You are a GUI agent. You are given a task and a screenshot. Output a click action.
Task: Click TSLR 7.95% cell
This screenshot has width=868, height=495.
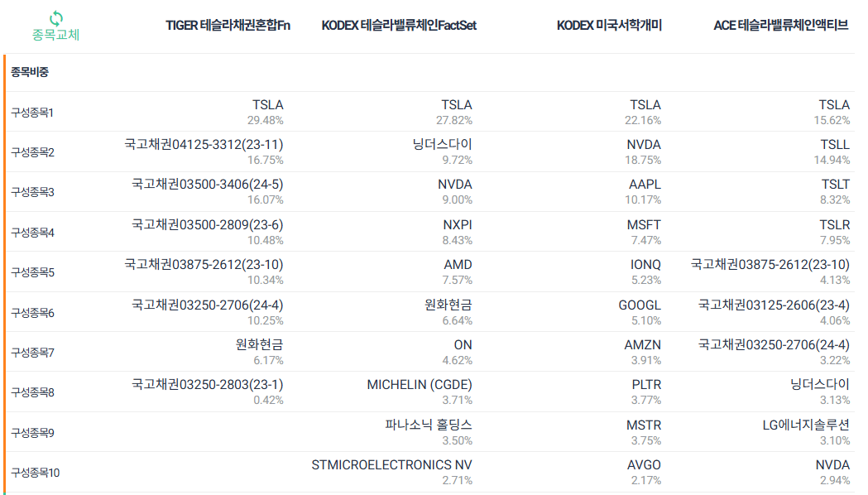coord(835,232)
